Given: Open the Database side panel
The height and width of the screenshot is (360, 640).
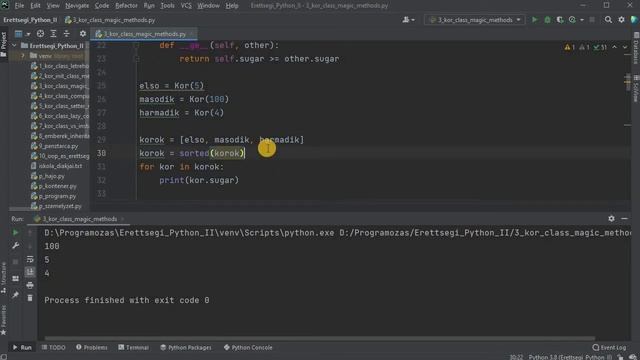Looking at the screenshot, I should (636, 48).
